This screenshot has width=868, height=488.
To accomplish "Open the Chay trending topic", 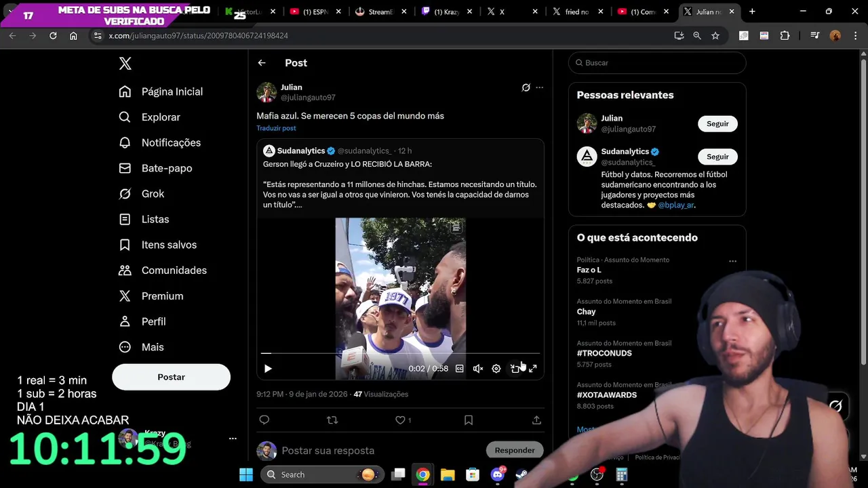I will tap(587, 312).
